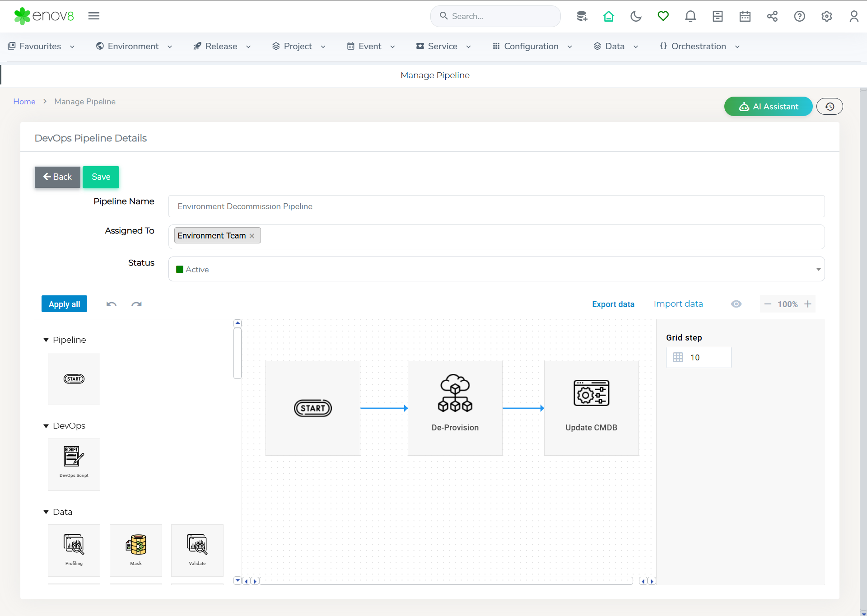The width and height of the screenshot is (867, 616).
Task: Open the notifications bell icon
Action: [x=690, y=16]
